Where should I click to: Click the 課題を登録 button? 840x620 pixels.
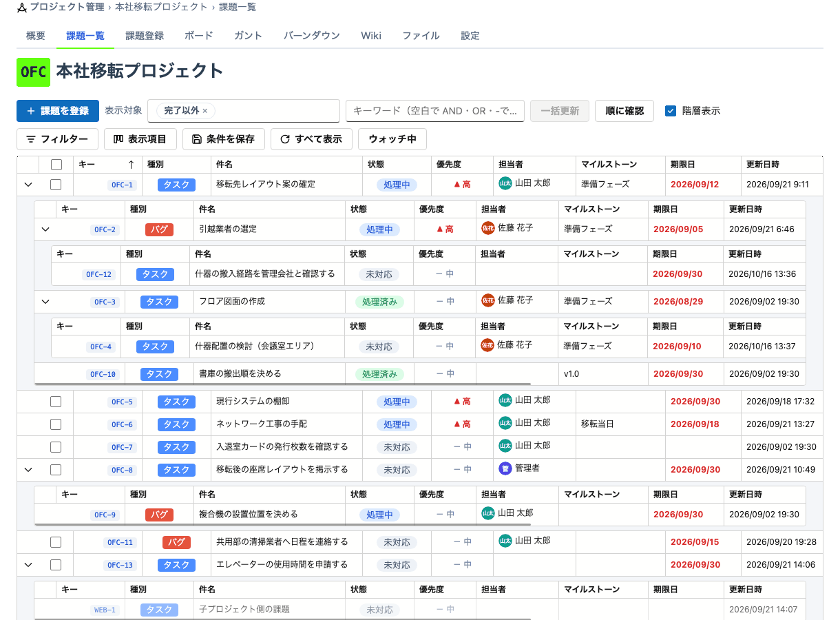(58, 111)
